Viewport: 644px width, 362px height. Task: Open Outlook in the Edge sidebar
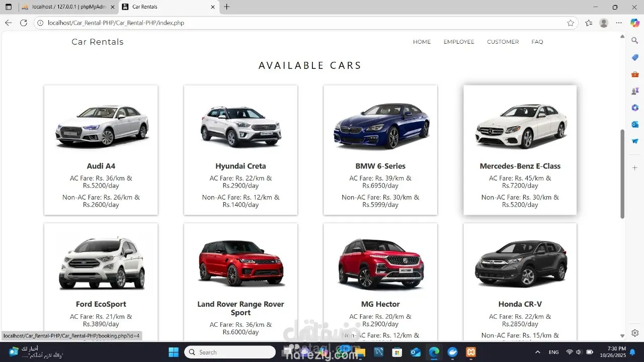pos(635,124)
